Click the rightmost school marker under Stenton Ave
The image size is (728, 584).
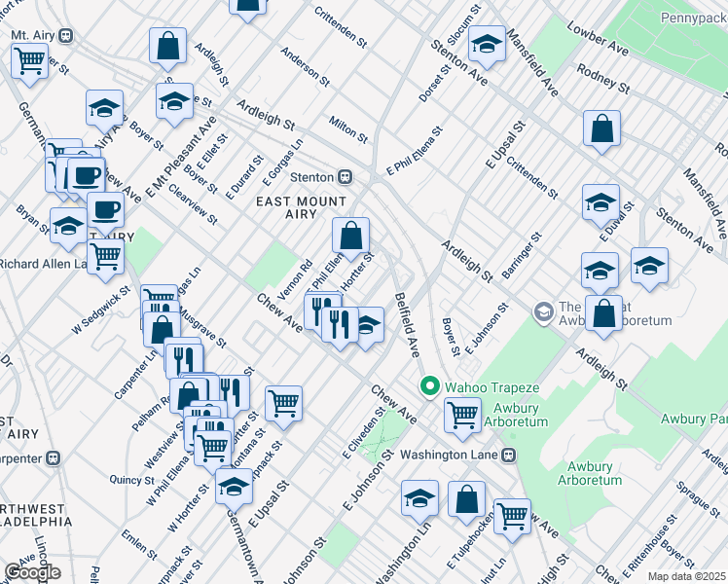point(649,268)
